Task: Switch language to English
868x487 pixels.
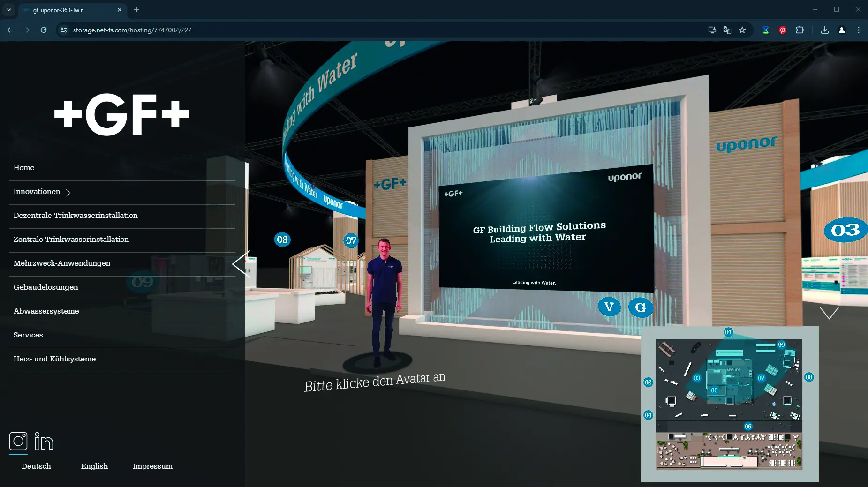Action: click(94, 466)
